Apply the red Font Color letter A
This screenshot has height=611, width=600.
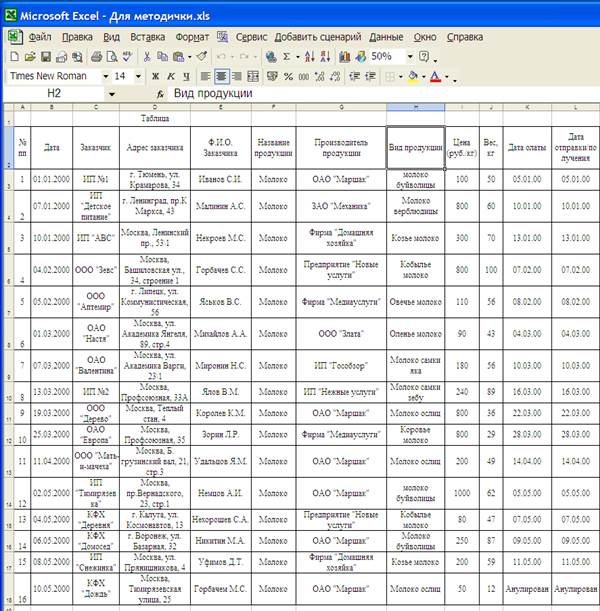pyautogui.click(x=435, y=76)
